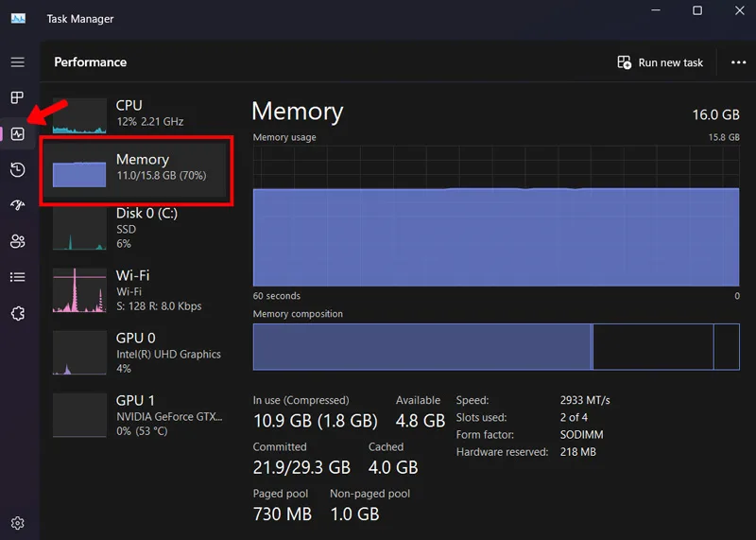756x540 pixels.
Task: Maximize the Task Manager window
Action: (x=697, y=10)
